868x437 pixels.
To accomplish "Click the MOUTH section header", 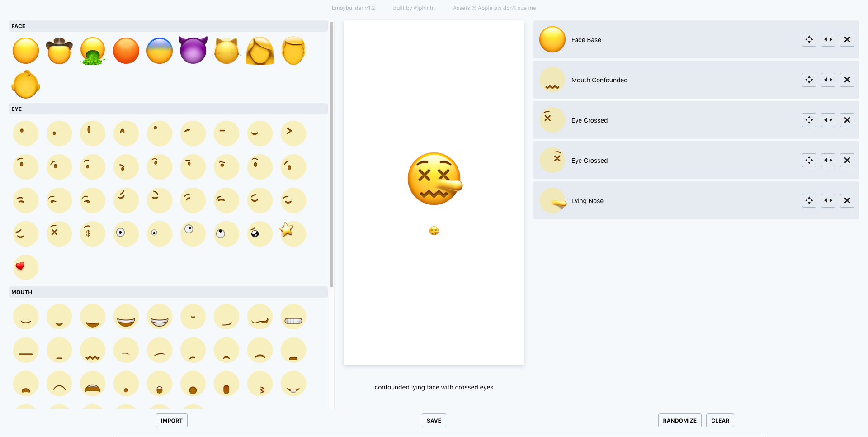I will pyautogui.click(x=168, y=292).
